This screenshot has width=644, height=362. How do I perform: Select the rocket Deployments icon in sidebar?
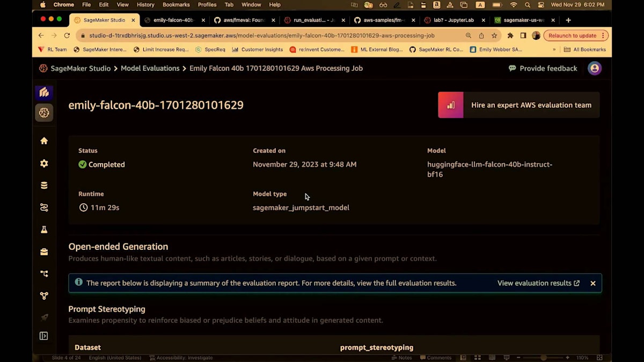[44, 317]
